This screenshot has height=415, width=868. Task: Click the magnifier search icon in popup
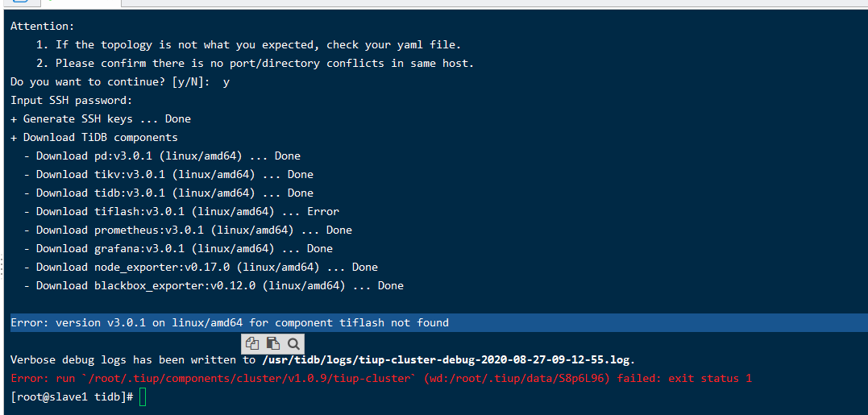pyautogui.click(x=292, y=342)
